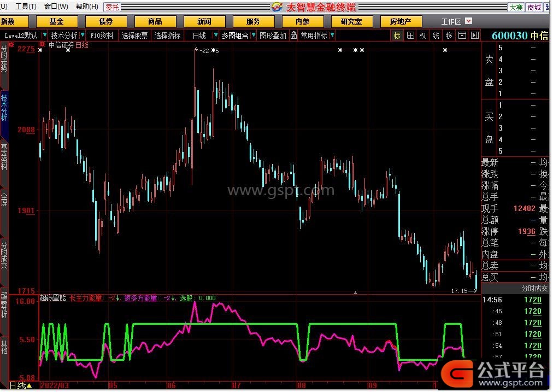Screen dimensions: 553x392
Task: Switch to the 新闻 tab
Action: pyautogui.click(x=204, y=21)
